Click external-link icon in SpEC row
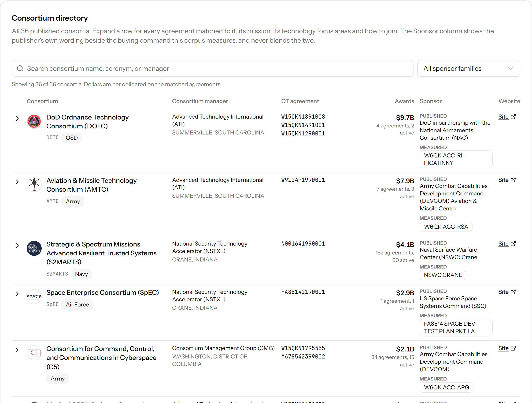 (513, 292)
